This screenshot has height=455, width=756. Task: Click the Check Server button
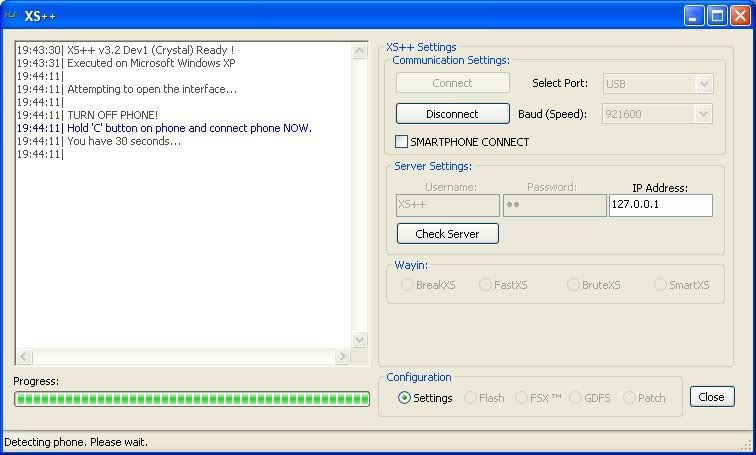[447, 234]
